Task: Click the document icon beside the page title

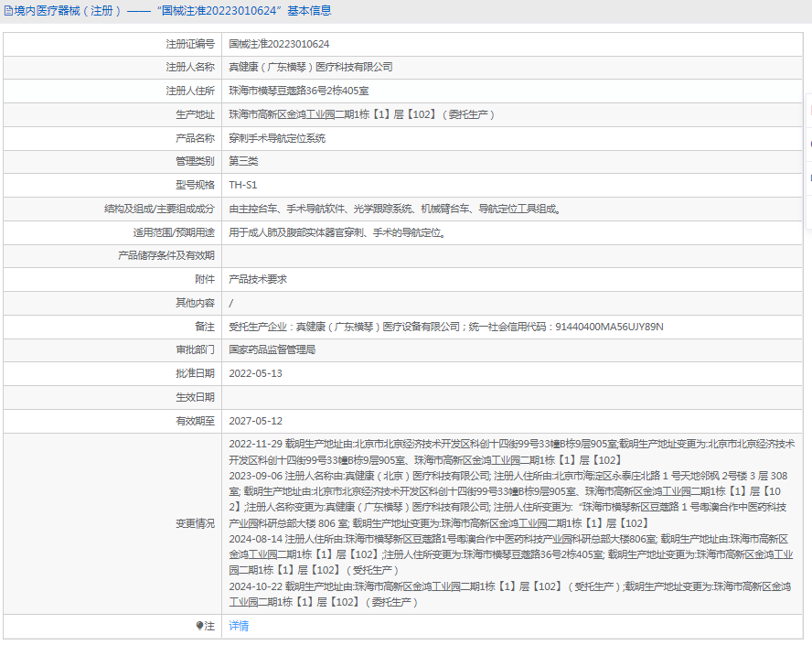Action: (9, 11)
